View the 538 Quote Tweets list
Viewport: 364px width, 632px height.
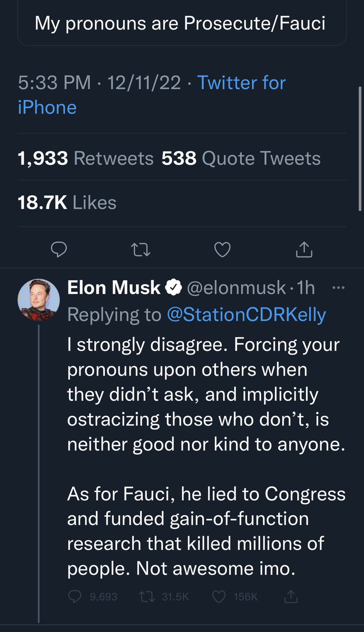tap(241, 159)
